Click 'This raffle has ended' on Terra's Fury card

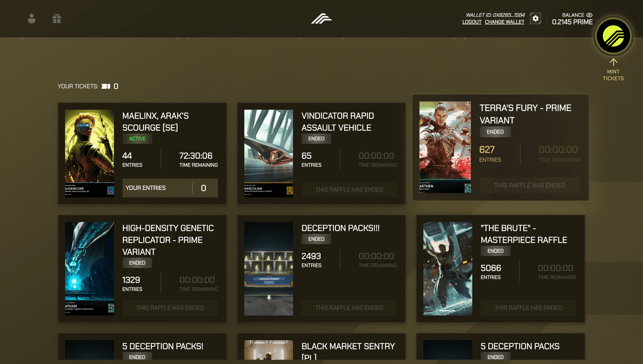pos(529,185)
